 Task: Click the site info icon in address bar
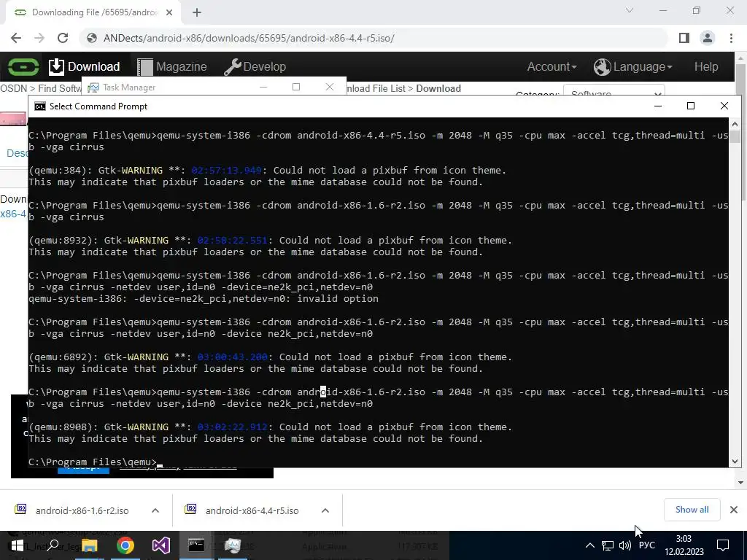point(92,38)
